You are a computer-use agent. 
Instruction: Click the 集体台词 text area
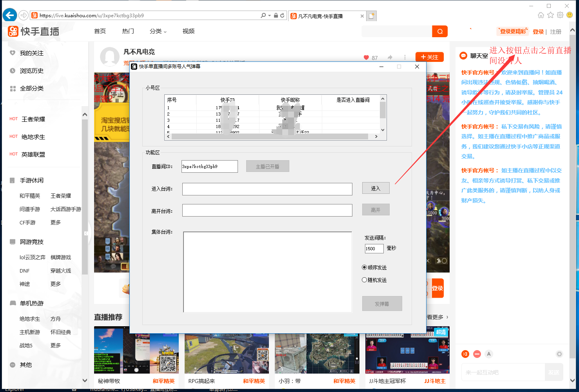tap(268, 272)
